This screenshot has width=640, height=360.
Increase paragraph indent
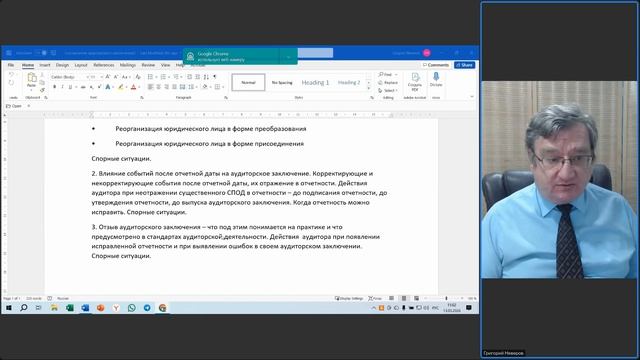pyautogui.click(x=198, y=77)
